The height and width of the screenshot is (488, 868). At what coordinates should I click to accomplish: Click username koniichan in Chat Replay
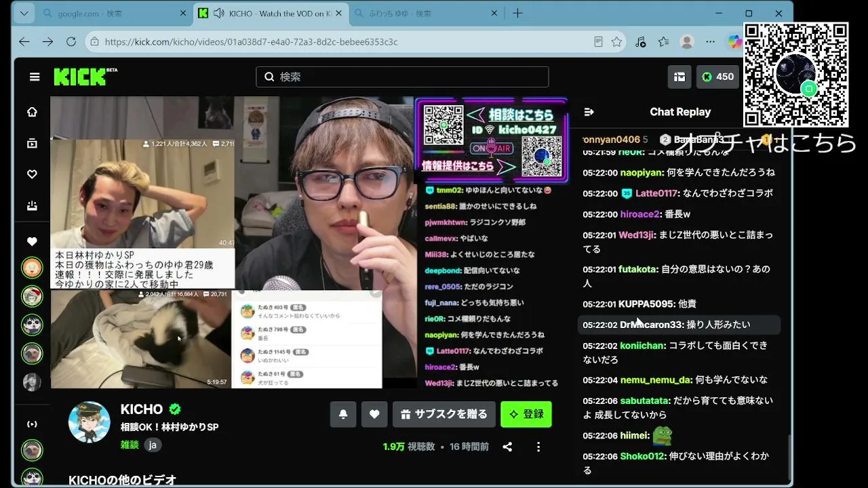pyautogui.click(x=642, y=346)
